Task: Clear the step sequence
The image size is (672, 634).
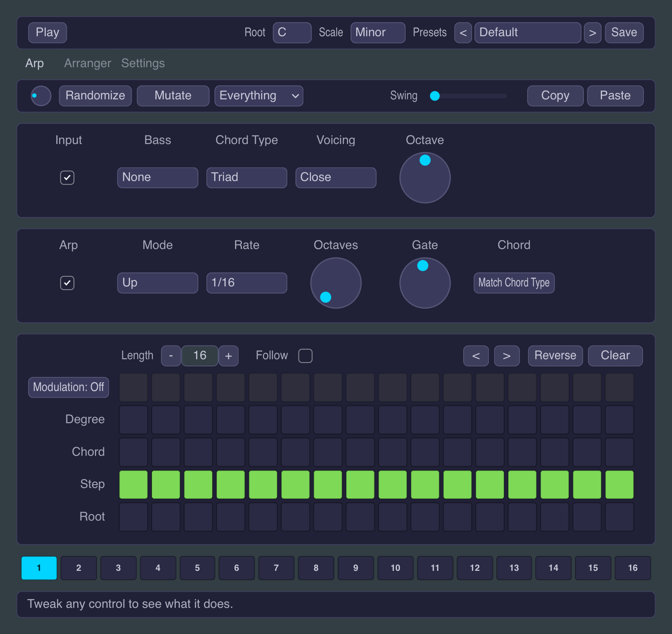Action: point(615,356)
